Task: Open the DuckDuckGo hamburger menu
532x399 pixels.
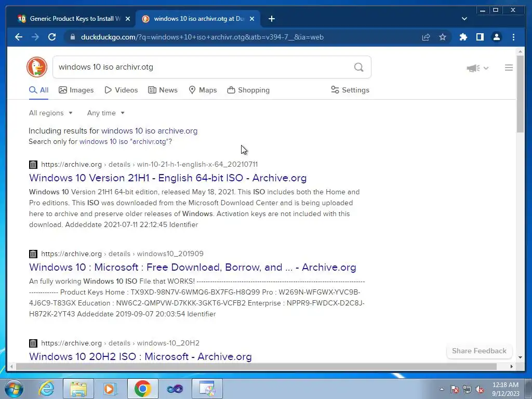Action: click(x=509, y=68)
